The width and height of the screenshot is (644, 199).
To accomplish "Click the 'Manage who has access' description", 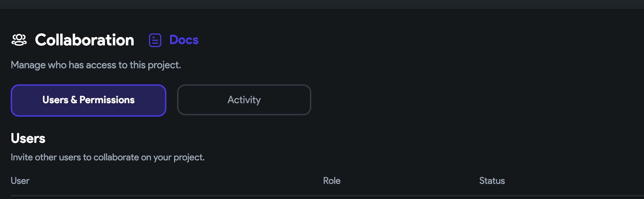I will coord(96,65).
